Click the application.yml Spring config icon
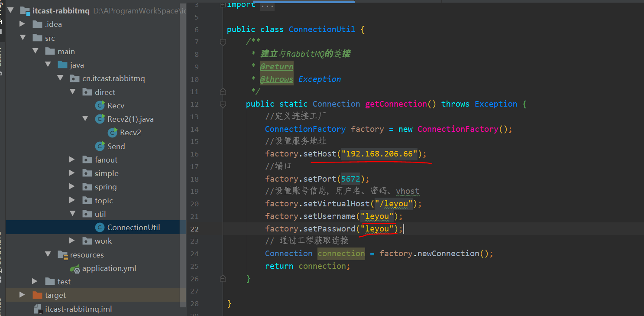This screenshot has width=644, height=316. (x=75, y=268)
